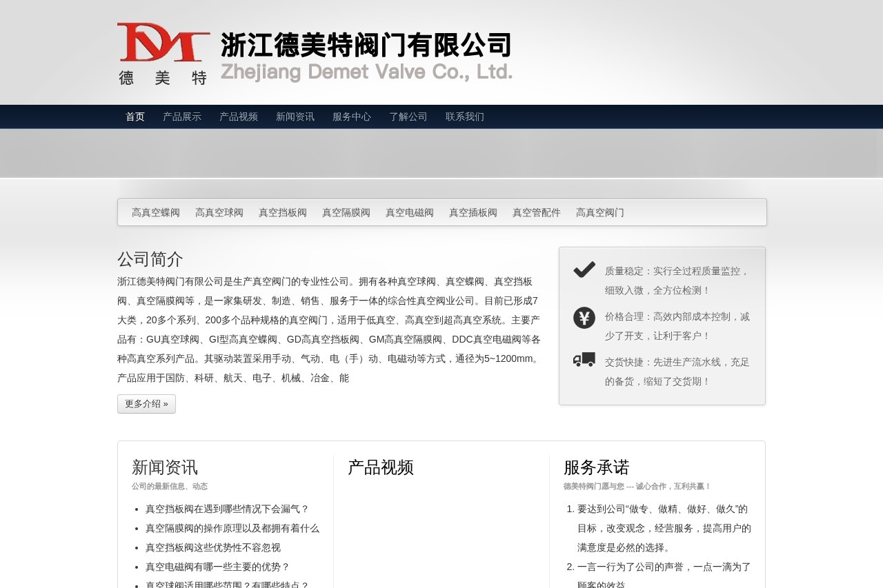This screenshot has width=883, height=588.
Task: Click the 更多介绍 button
Action: coord(146,404)
